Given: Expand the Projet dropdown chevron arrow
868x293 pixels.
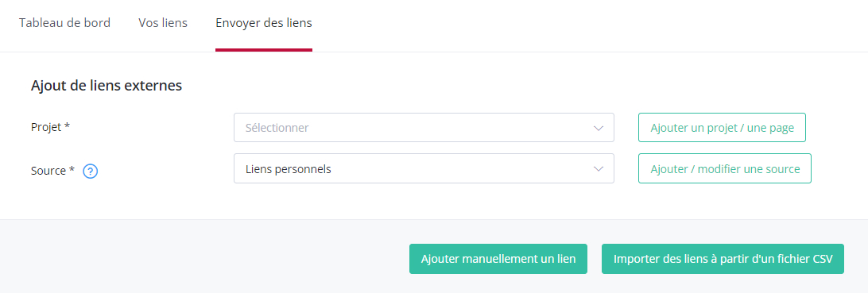Looking at the screenshot, I should [598, 129].
